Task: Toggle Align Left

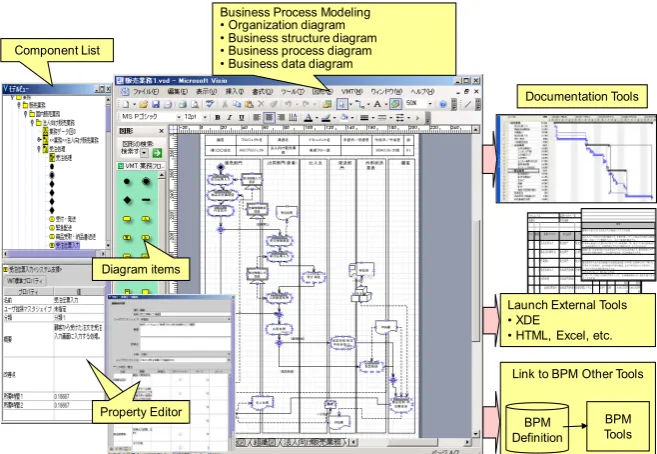Action: [257, 118]
